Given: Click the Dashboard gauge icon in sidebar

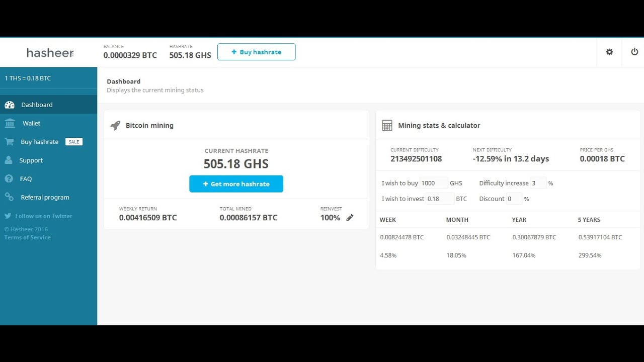Looking at the screenshot, I should [10, 105].
